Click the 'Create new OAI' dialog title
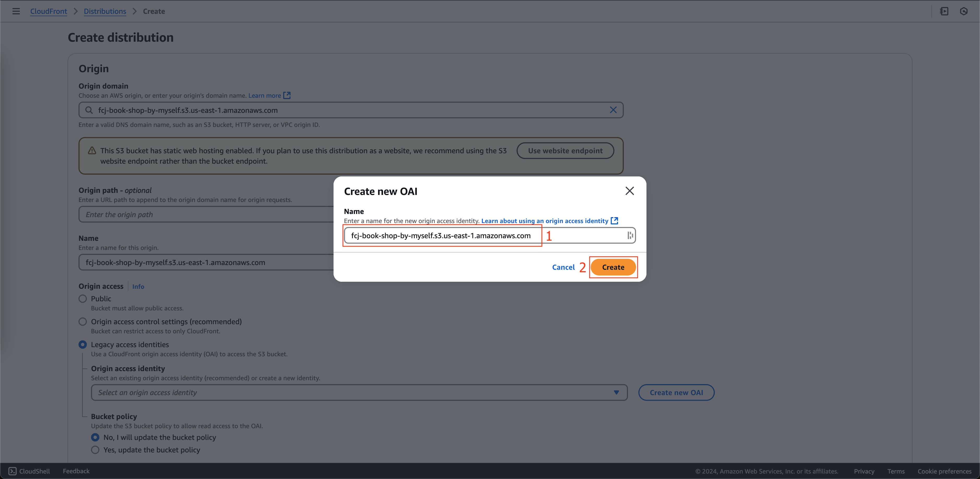This screenshot has width=980, height=479. click(380, 191)
